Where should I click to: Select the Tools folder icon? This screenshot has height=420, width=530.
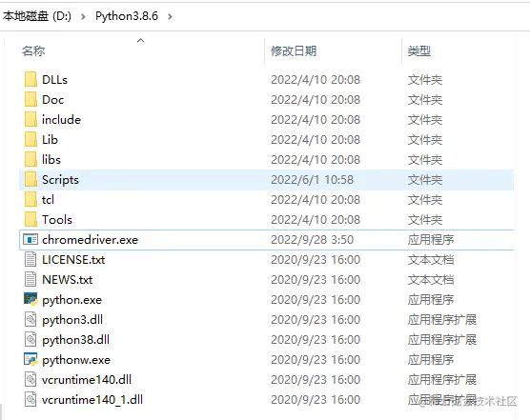click(x=31, y=219)
